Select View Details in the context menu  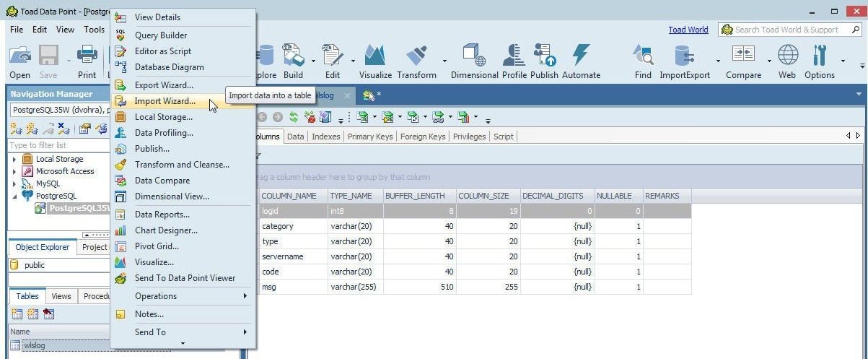point(157,17)
